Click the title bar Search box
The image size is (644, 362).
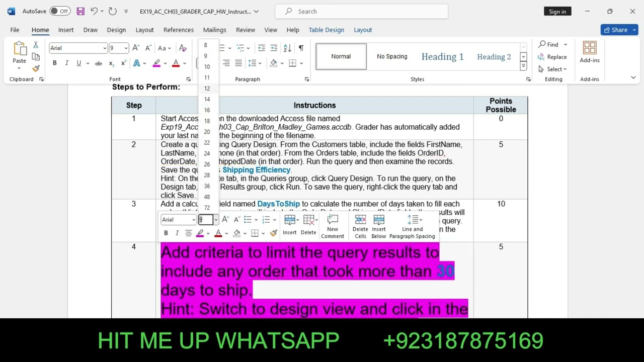(x=361, y=11)
